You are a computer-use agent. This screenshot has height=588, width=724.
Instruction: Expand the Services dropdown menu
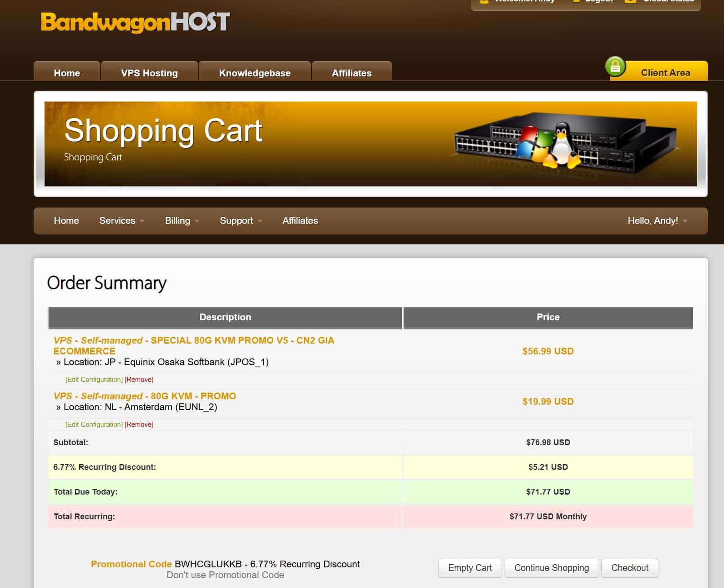121,221
